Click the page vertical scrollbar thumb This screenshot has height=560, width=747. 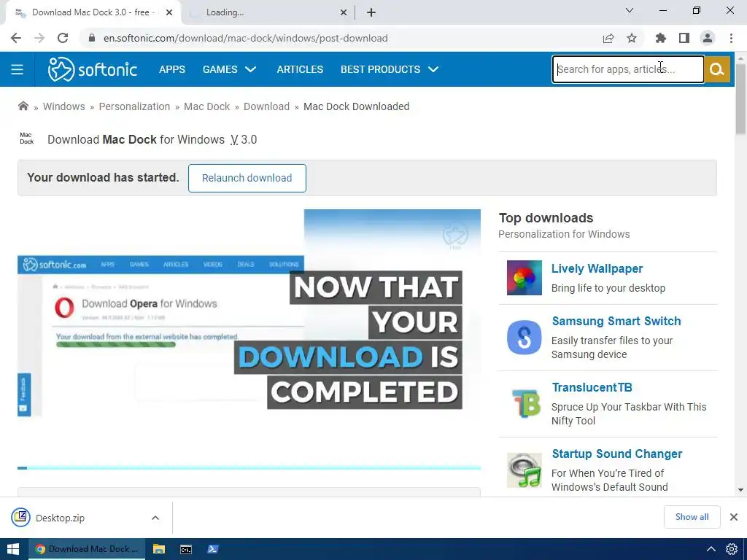coord(740,98)
